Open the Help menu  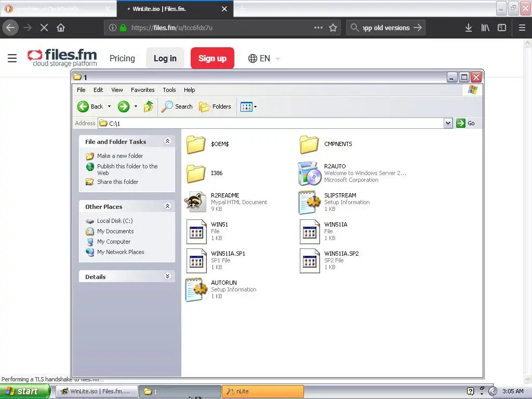pyautogui.click(x=189, y=90)
